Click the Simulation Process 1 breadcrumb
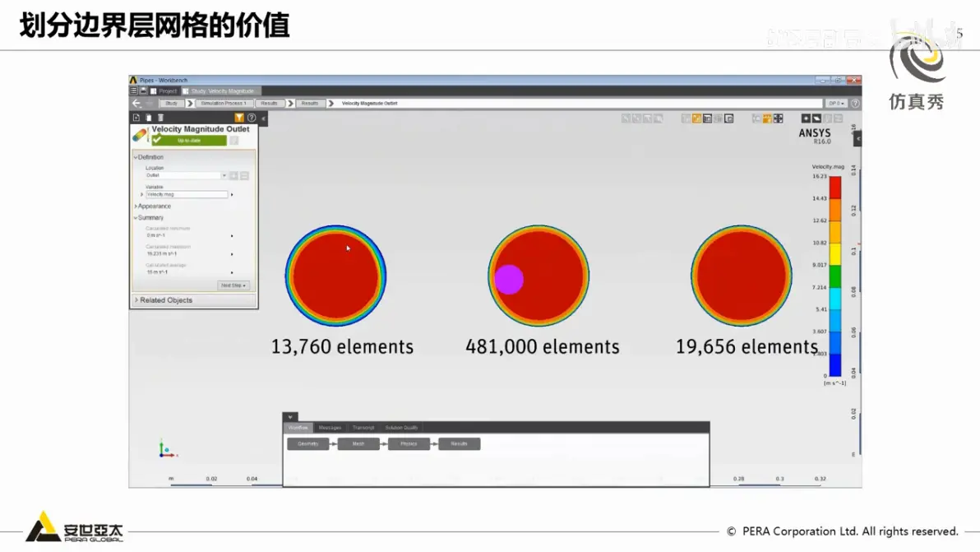980x552 pixels. click(x=224, y=103)
